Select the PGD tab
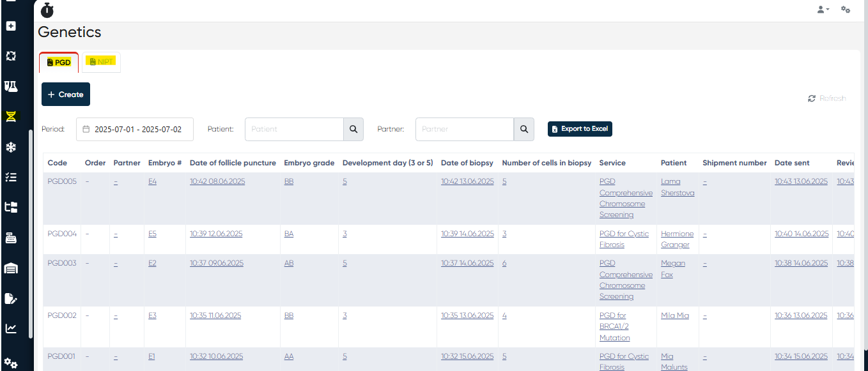This screenshot has height=371, width=868. [x=59, y=63]
